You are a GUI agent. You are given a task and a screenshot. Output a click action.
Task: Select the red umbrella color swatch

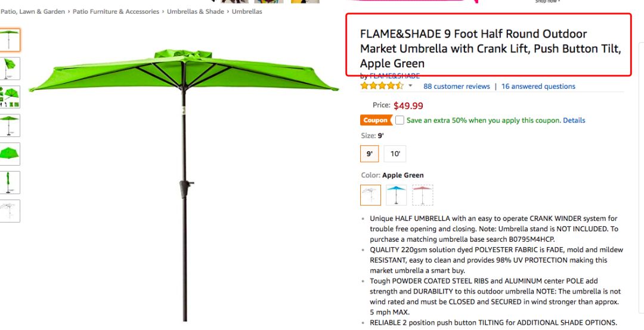coord(422,195)
